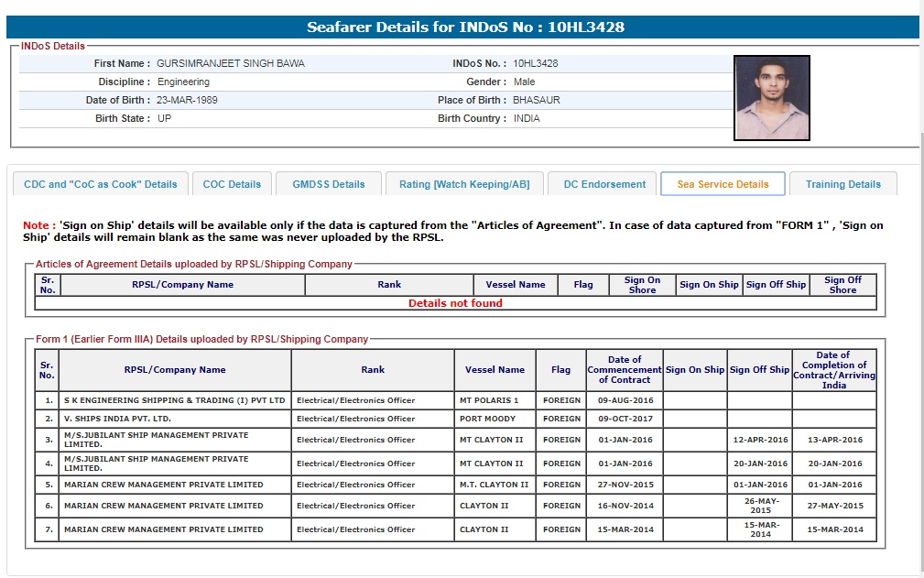
Task: Go to the DC Endorsement tab
Action: [604, 184]
